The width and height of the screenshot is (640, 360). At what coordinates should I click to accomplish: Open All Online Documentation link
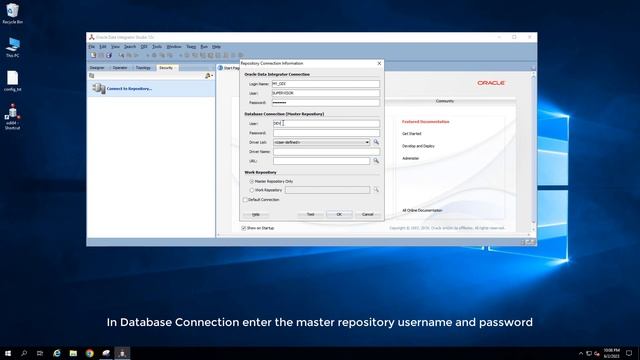(x=422, y=211)
